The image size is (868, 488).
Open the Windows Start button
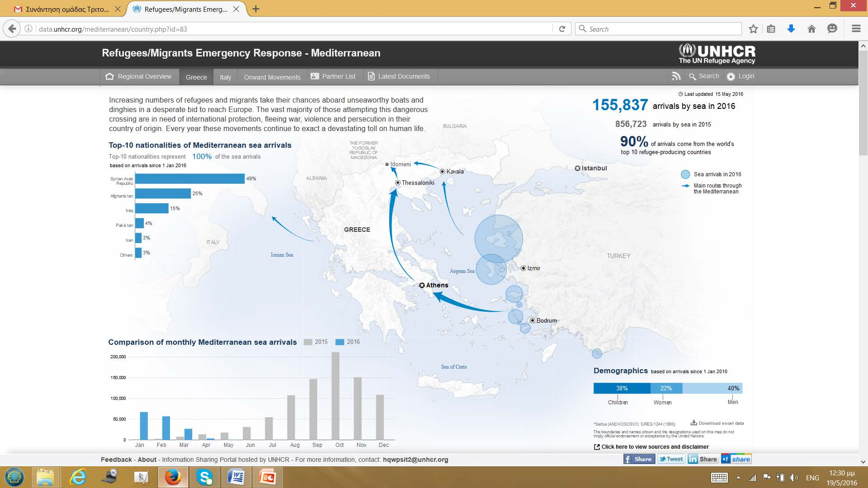(x=14, y=477)
